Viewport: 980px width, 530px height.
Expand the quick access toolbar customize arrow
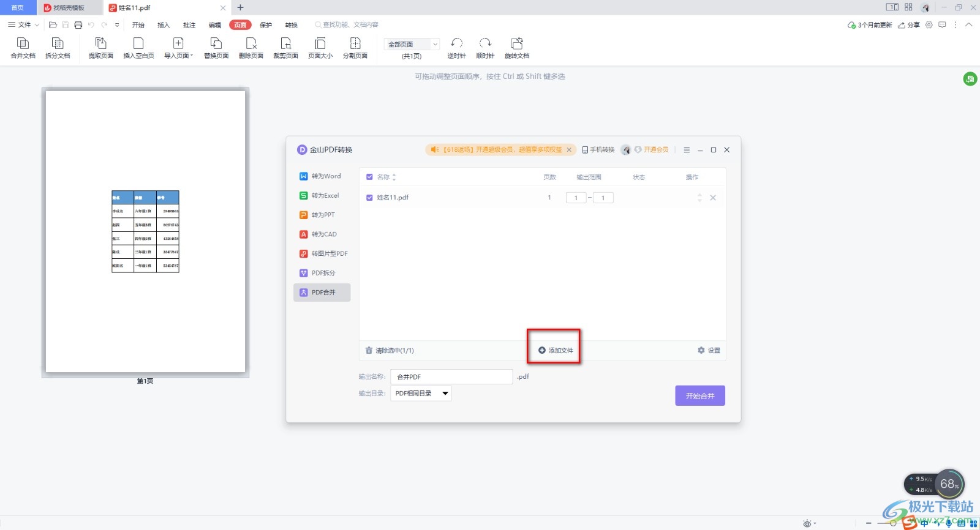coord(117,25)
